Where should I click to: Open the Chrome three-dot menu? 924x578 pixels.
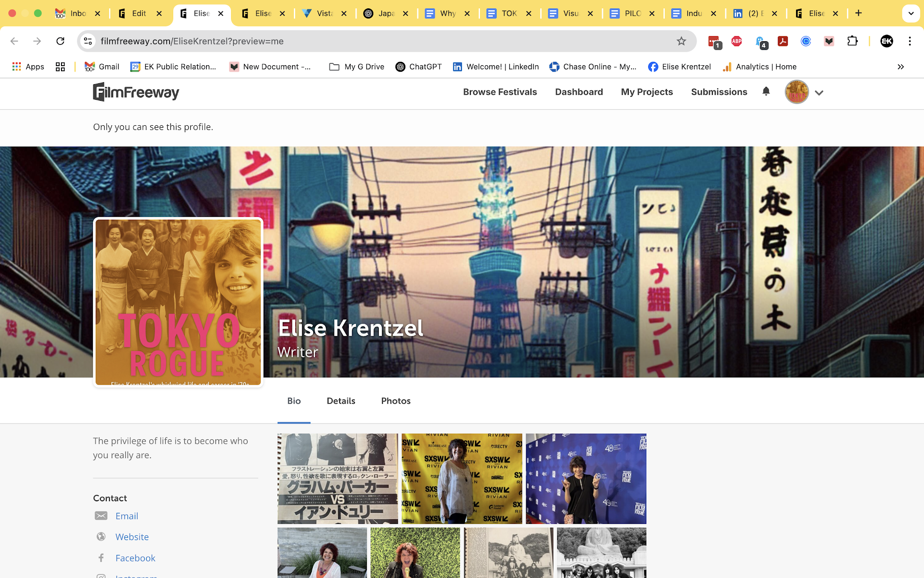[910, 41]
